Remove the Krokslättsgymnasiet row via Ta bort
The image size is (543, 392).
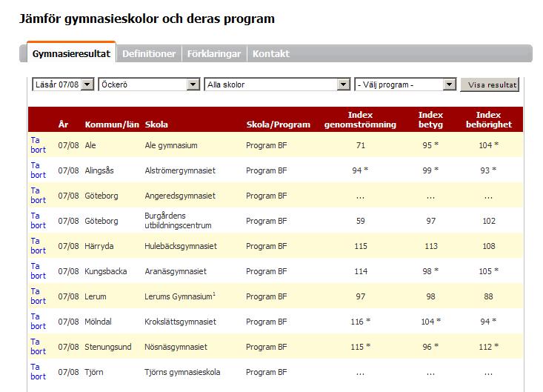tap(38, 322)
